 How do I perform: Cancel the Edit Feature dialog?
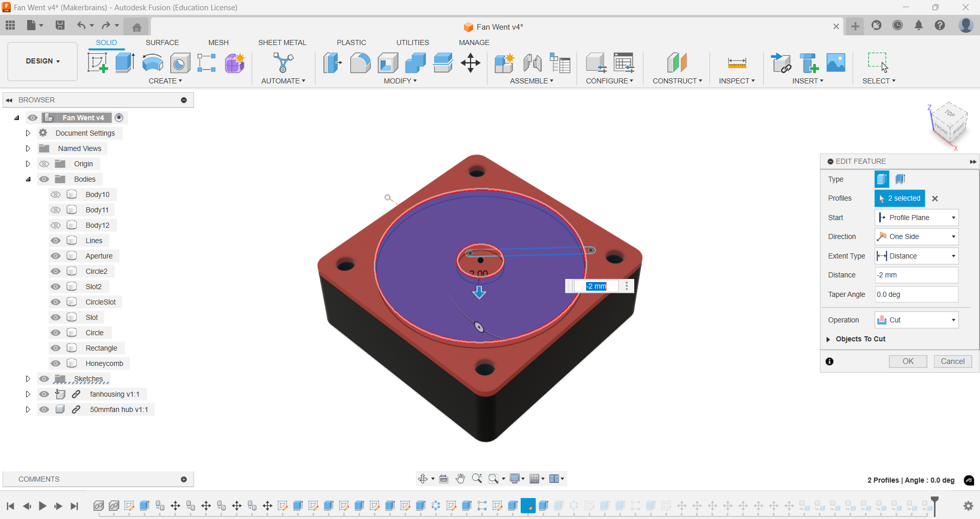(952, 361)
